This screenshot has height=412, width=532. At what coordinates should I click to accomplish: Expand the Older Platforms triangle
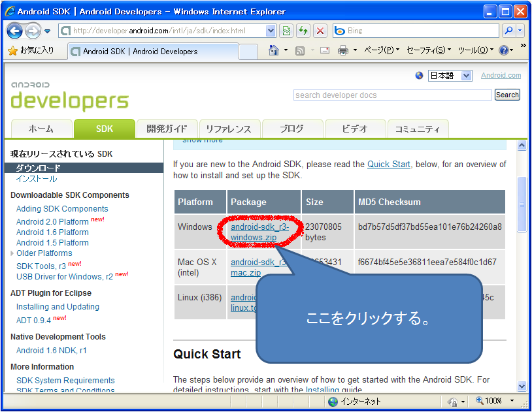(x=12, y=253)
